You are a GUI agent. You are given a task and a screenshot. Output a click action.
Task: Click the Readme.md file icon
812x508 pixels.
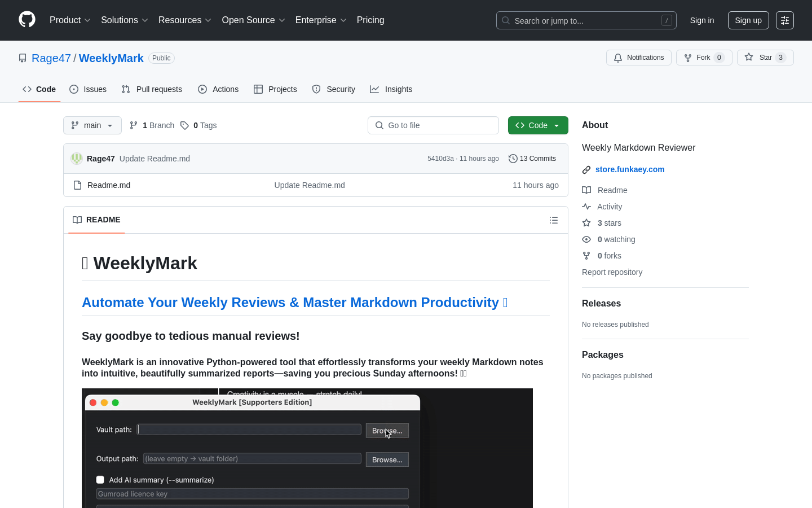click(78, 185)
